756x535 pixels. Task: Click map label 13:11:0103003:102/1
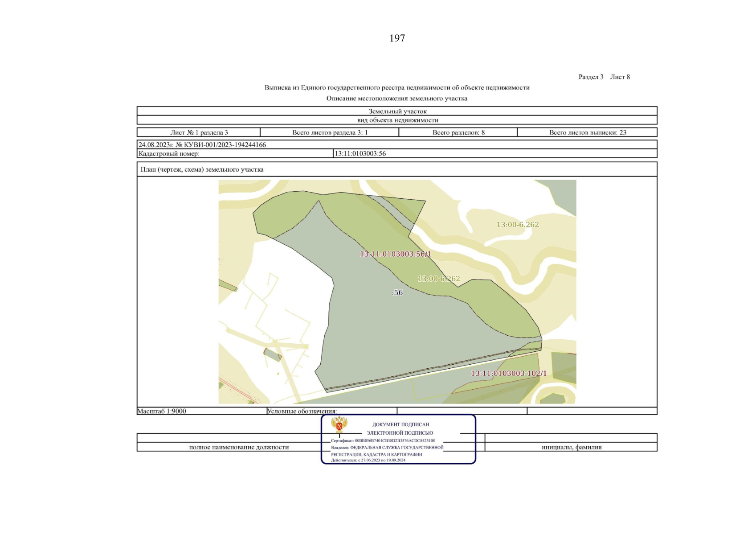pyautogui.click(x=508, y=373)
